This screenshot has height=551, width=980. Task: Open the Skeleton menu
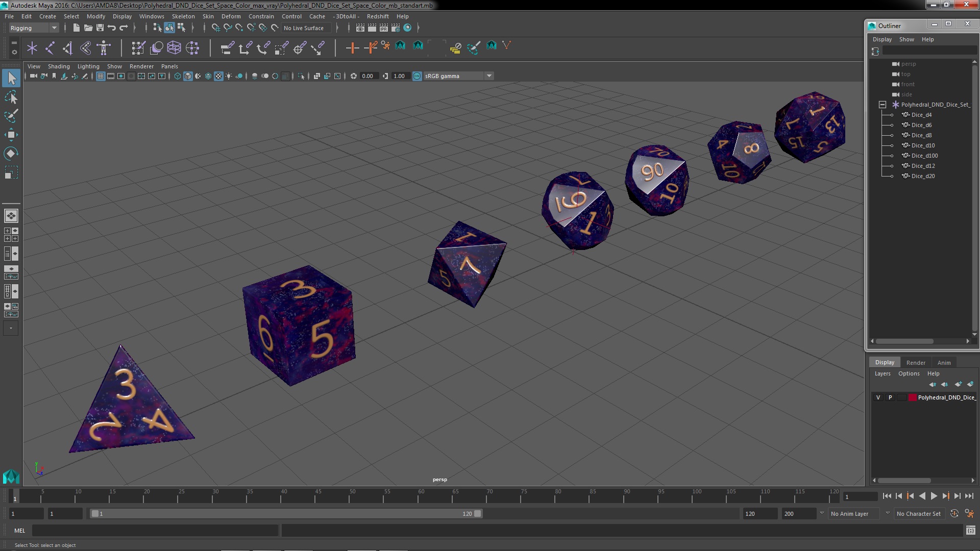coord(183,16)
